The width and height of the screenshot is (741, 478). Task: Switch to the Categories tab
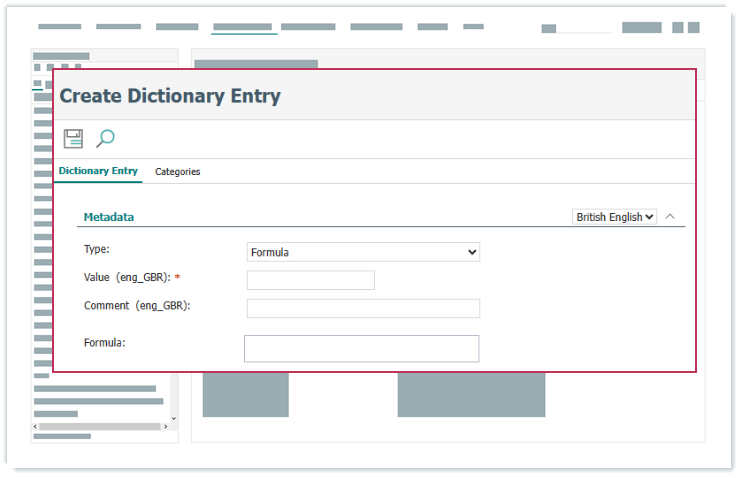[177, 172]
